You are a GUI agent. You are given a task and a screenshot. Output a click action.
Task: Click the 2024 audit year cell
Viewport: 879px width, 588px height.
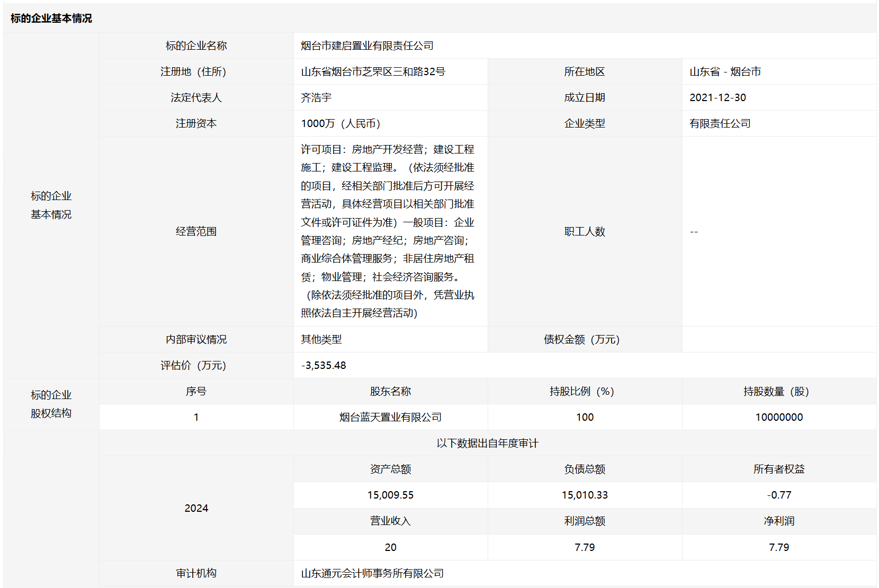pyautogui.click(x=196, y=509)
